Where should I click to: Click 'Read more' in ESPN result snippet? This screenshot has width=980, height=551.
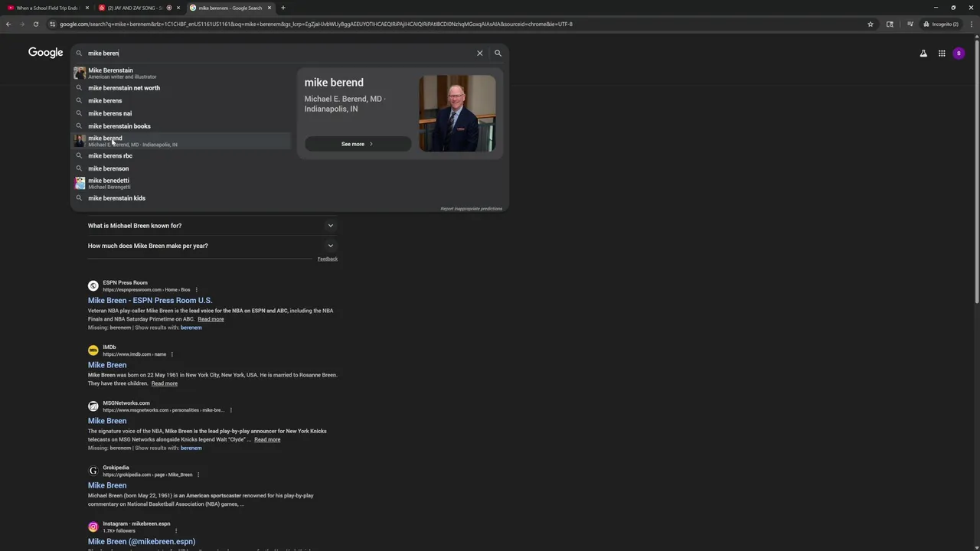[211, 319]
